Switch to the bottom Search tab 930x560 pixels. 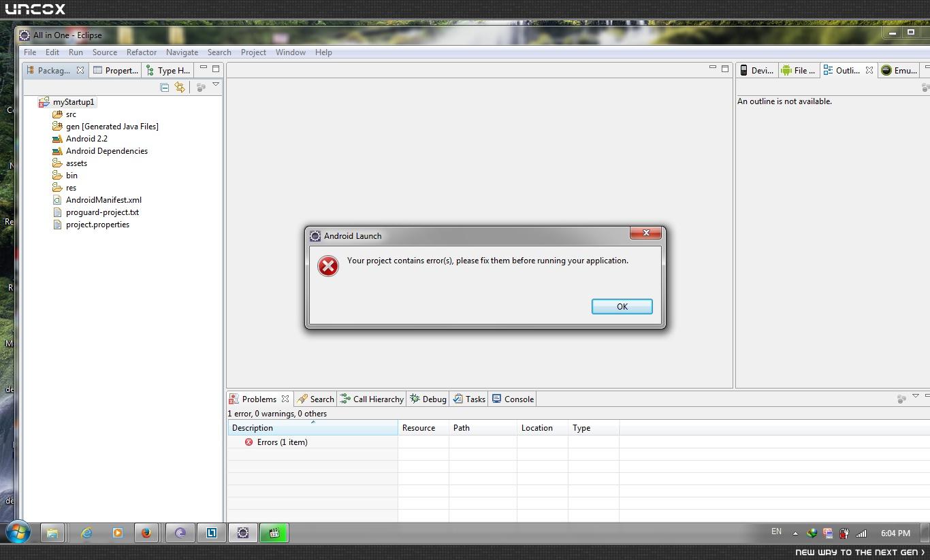point(316,399)
